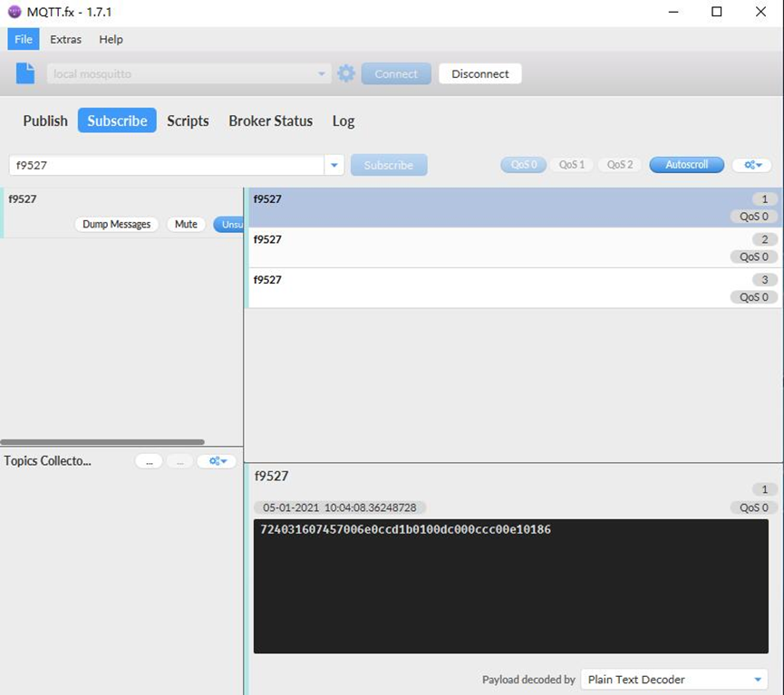The image size is (784, 695).
Task: Click the Disconnect button
Action: click(480, 73)
